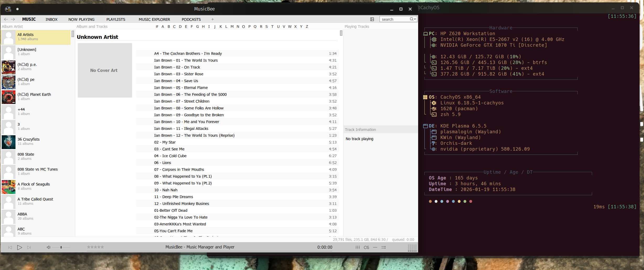Skip to the next track
The height and width of the screenshot is (270, 644).
[29, 247]
